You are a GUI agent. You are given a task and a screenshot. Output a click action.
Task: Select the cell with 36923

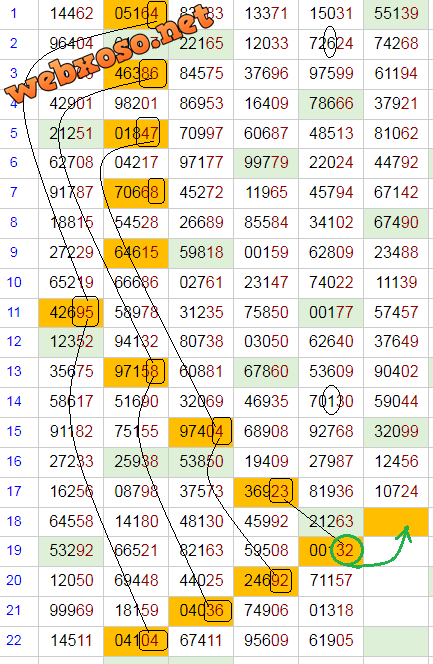pyautogui.click(x=266, y=491)
